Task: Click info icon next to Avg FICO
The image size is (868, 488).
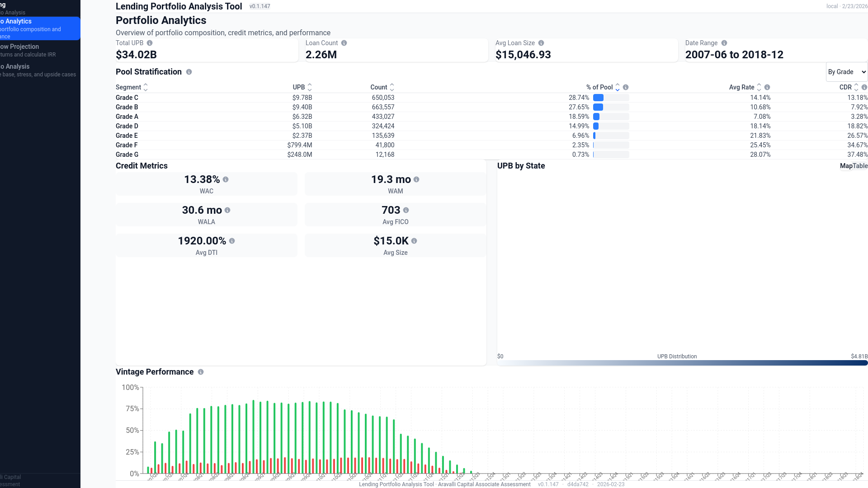Action: coord(406,210)
